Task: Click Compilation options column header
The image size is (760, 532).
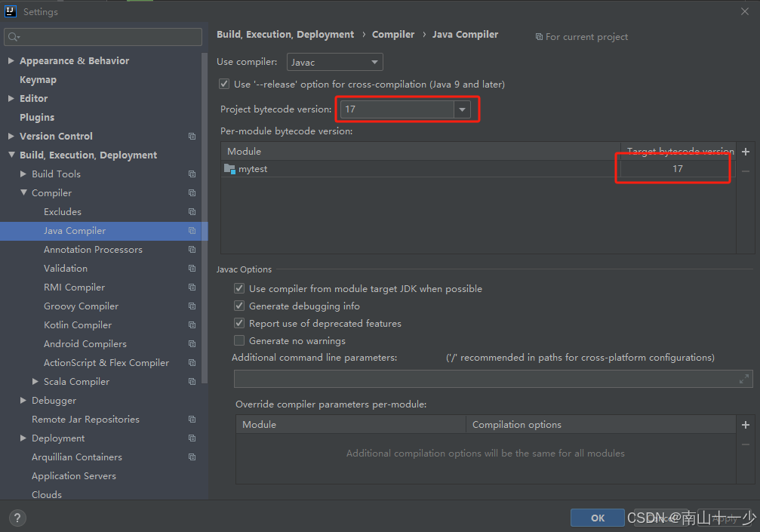Action: point(601,425)
